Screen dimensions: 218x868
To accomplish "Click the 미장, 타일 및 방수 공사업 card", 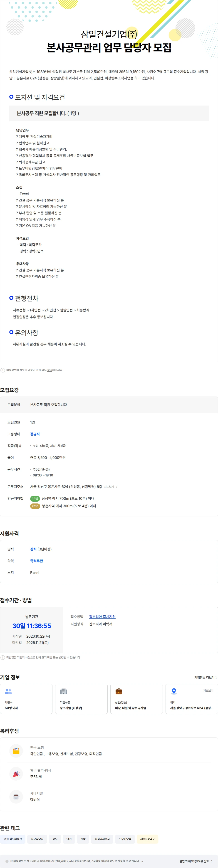I will coord(136,699).
